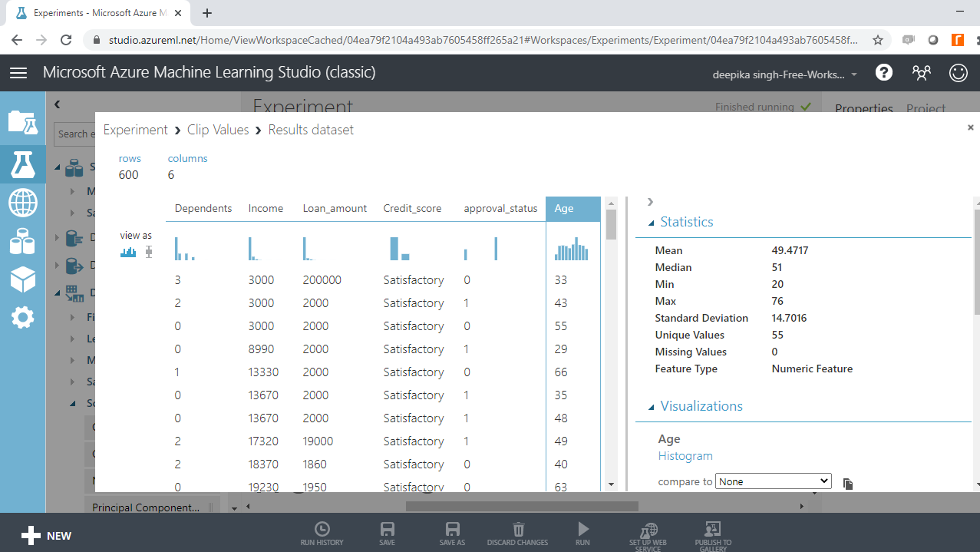The image size is (980, 552).
Task: Click the Histogram visualization link
Action: click(x=685, y=456)
